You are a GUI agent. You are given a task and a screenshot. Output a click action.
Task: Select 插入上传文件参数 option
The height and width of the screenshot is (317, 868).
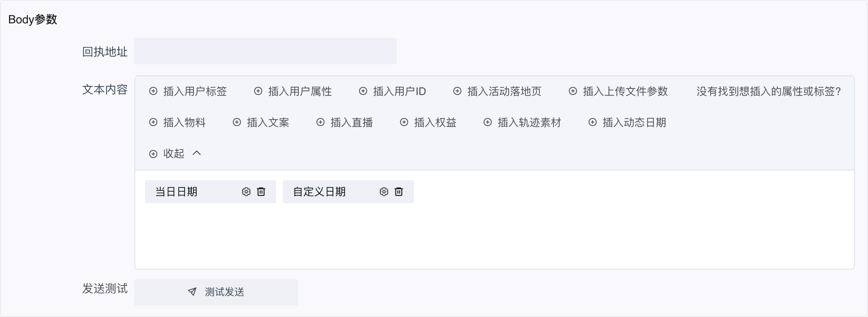tap(625, 91)
